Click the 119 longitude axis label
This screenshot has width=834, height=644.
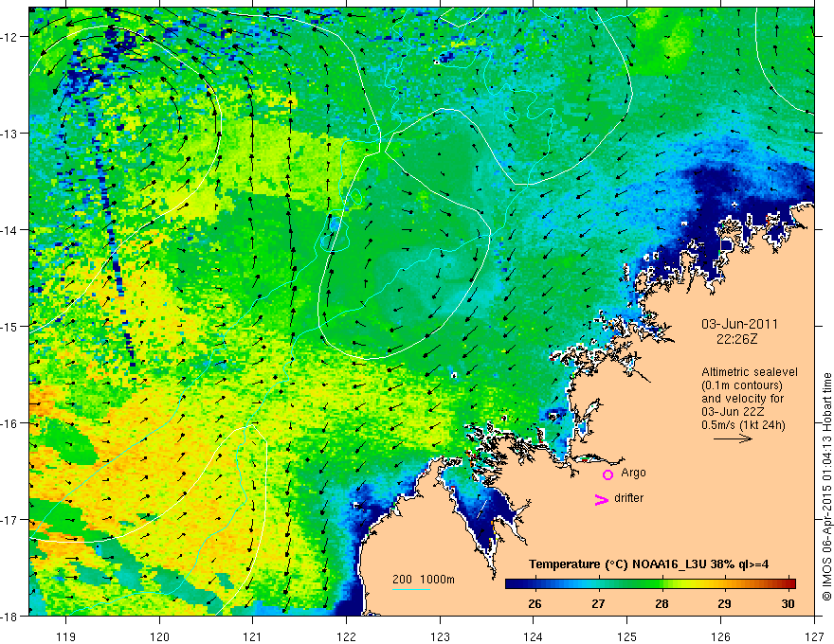[66, 636]
